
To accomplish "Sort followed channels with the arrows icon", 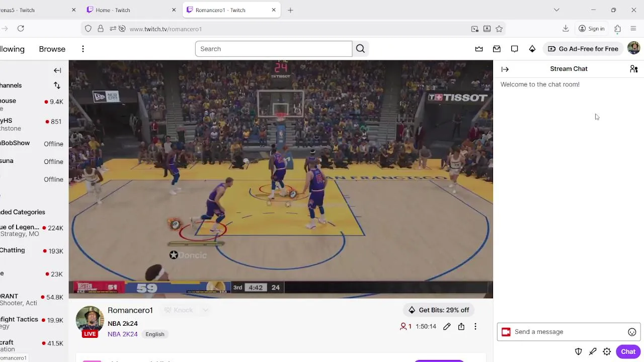I will click(x=57, y=85).
